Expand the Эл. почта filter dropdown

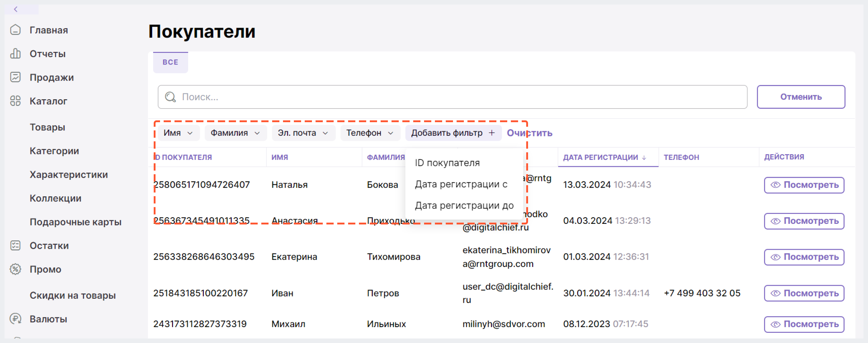[x=303, y=133]
